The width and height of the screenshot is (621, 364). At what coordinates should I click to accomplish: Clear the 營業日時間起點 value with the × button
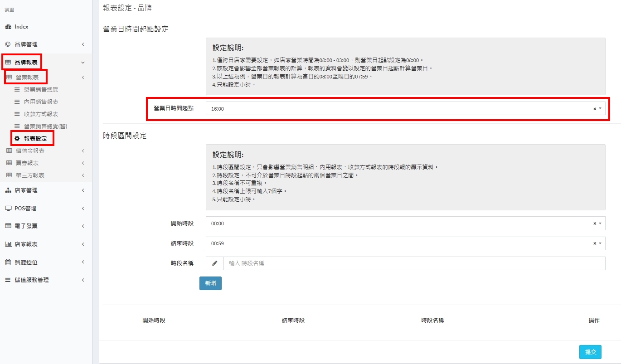595,109
